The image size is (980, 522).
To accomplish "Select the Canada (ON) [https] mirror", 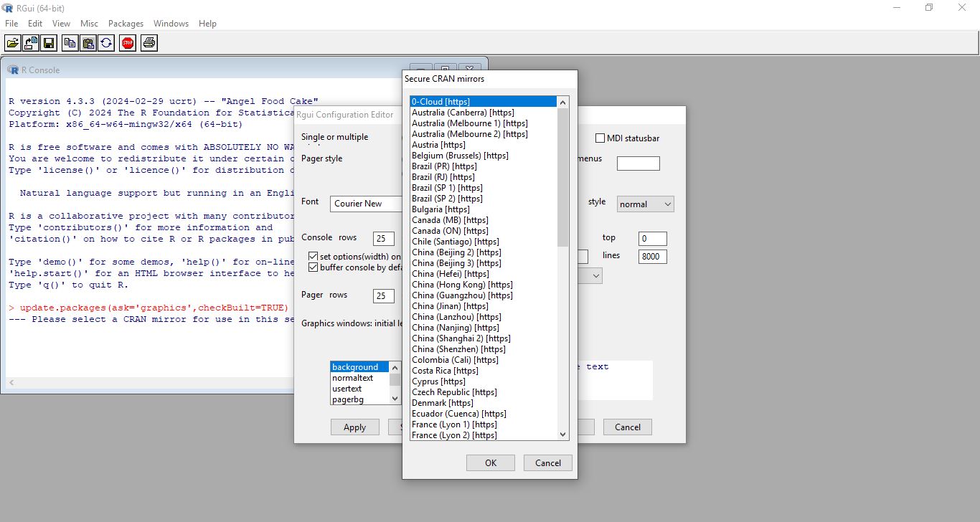I will 484,231.
